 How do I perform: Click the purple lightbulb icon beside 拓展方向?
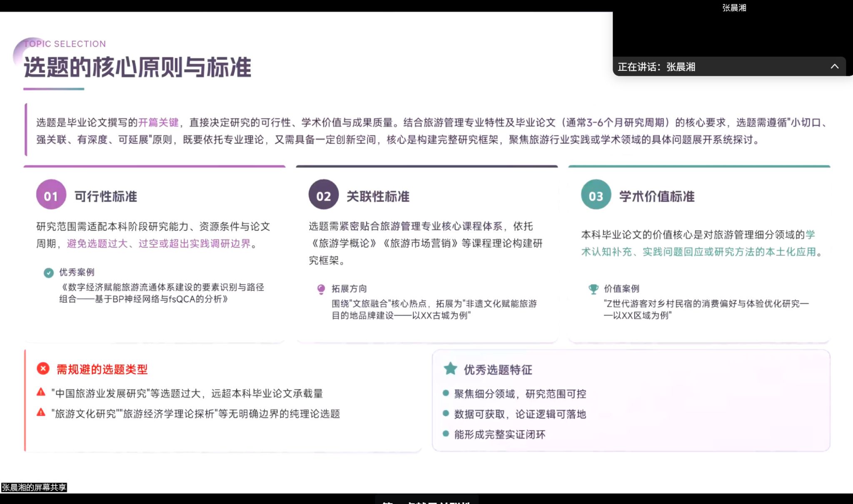point(321,289)
